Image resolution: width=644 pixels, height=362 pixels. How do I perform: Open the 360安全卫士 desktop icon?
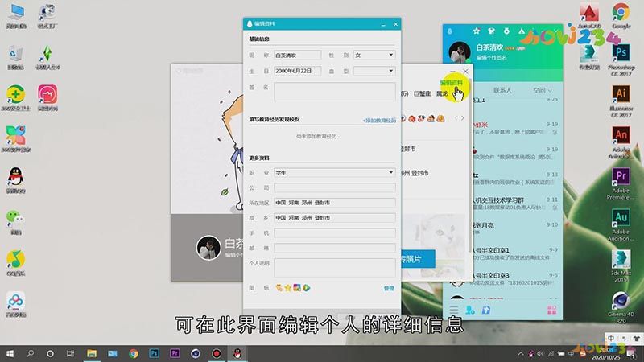pos(15,97)
